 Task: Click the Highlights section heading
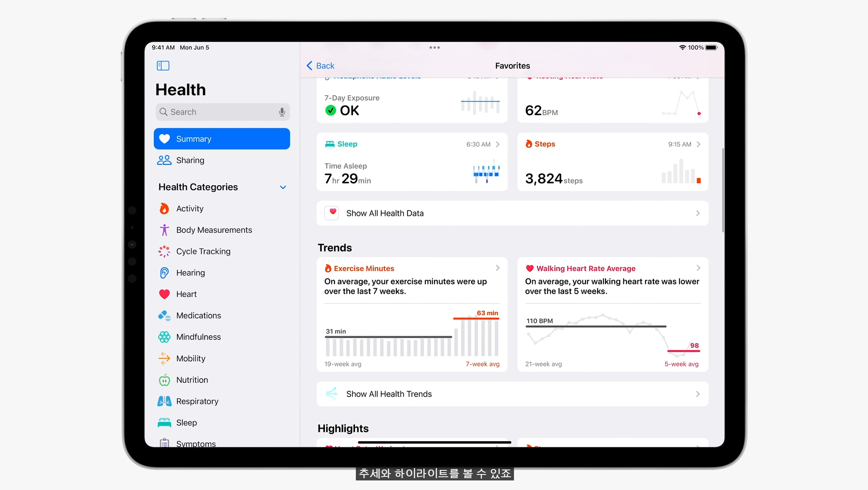click(x=343, y=429)
